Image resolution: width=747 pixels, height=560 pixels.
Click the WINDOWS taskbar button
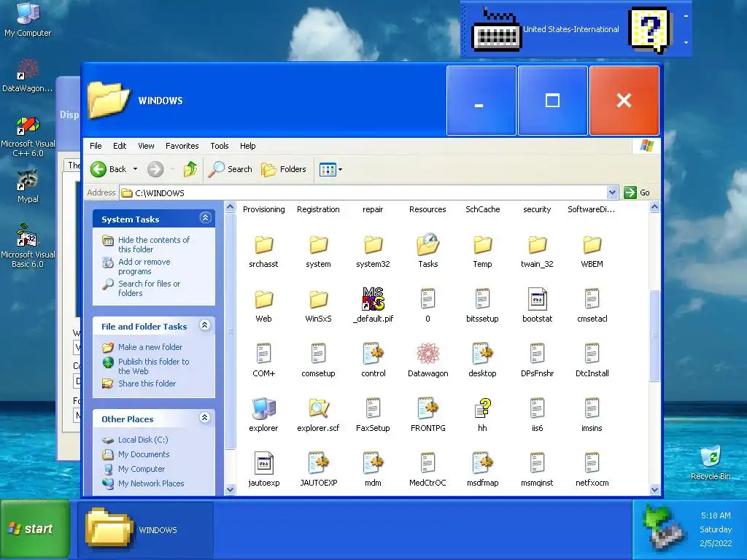pyautogui.click(x=145, y=529)
